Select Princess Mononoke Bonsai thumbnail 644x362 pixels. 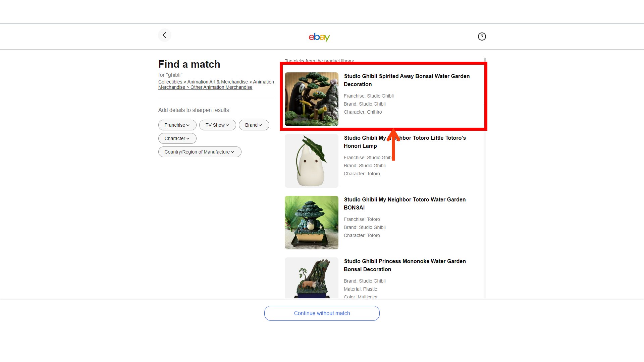(311, 278)
